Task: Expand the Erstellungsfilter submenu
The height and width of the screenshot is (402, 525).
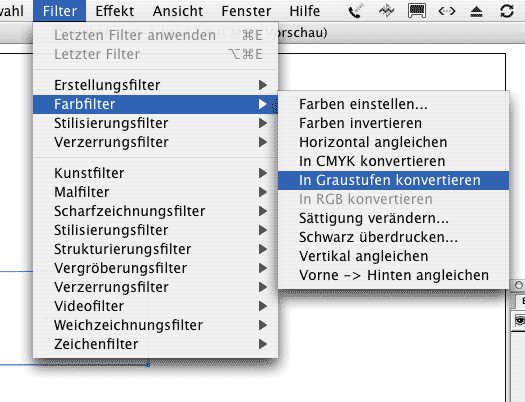Action: click(155, 85)
